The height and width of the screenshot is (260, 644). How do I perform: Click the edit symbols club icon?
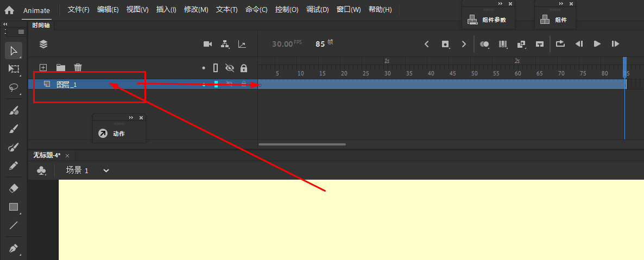tap(41, 170)
